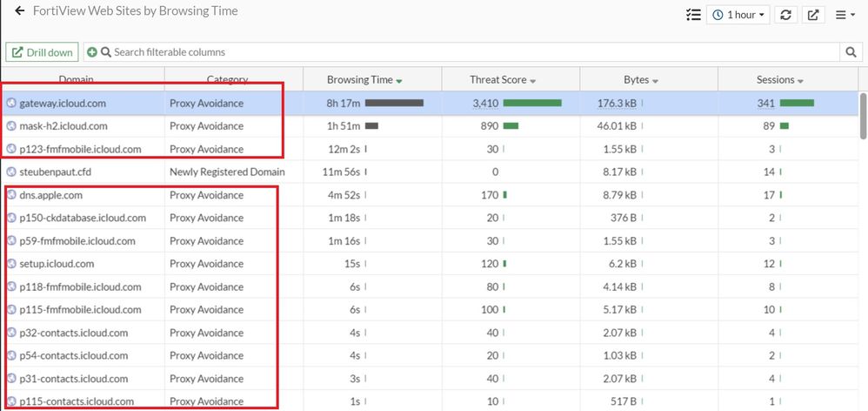Click the vertical scrollbar thumb
Screen dimensions: 868x411
[x=863, y=116]
